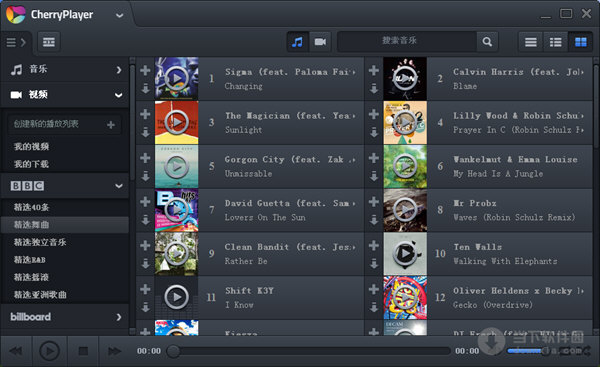Click the track list vertical scrollbar

596,107
